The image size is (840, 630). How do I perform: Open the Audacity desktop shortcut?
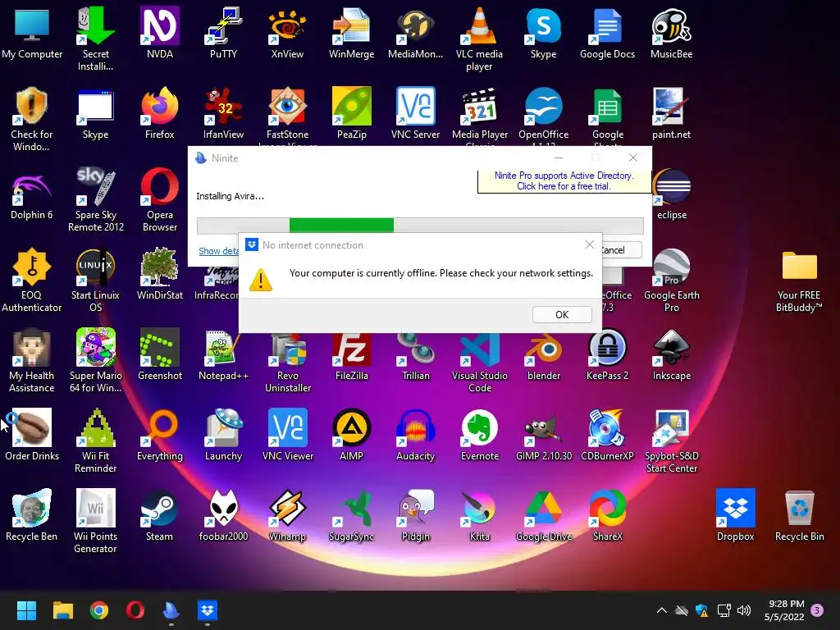[415, 435]
